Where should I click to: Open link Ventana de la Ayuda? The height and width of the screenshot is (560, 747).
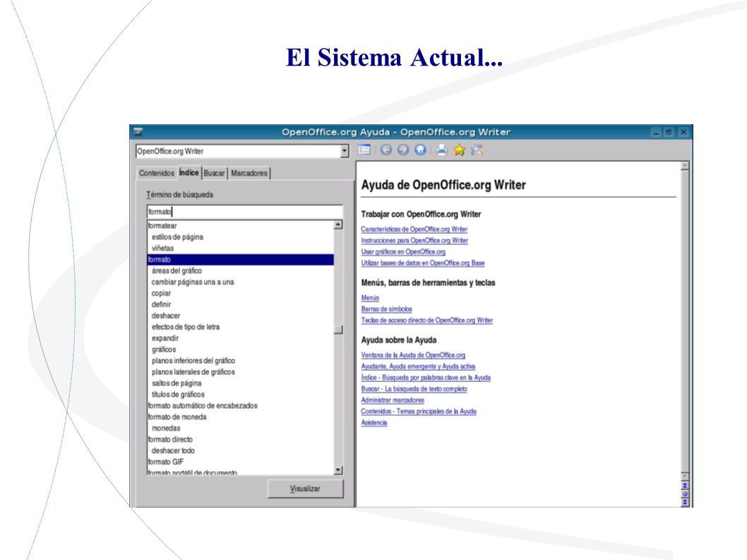tap(413, 355)
